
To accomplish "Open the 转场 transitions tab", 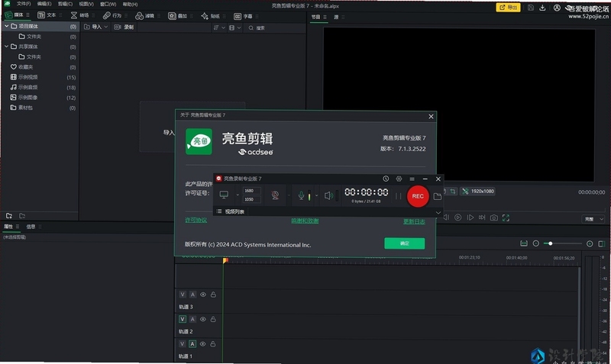I will (x=80, y=15).
